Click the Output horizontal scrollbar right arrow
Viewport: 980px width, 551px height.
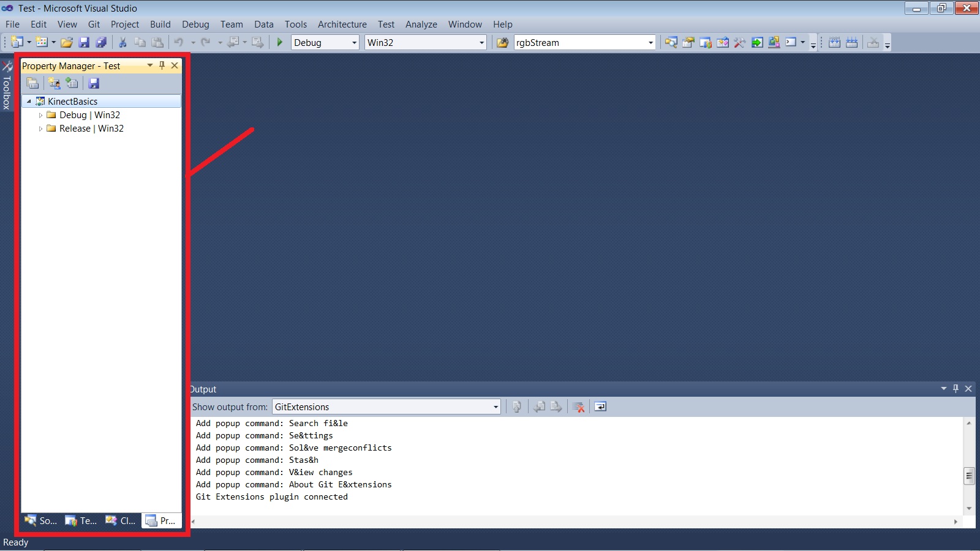click(x=956, y=522)
